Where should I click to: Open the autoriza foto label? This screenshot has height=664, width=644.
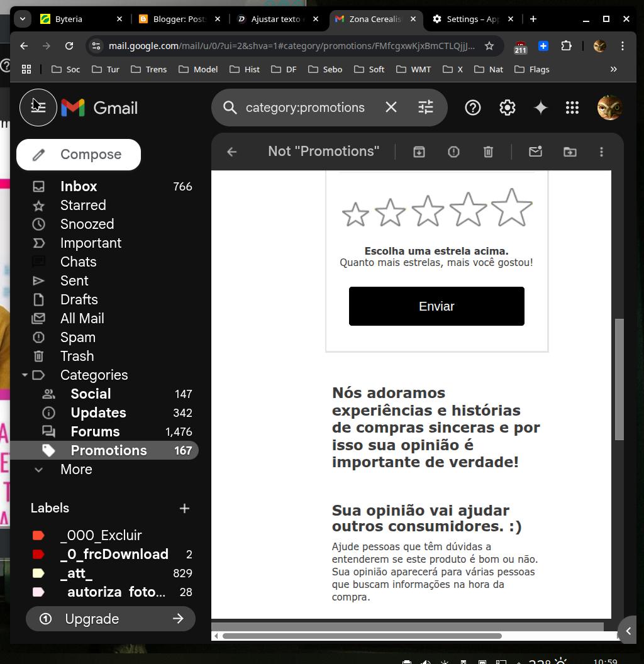click(104, 592)
